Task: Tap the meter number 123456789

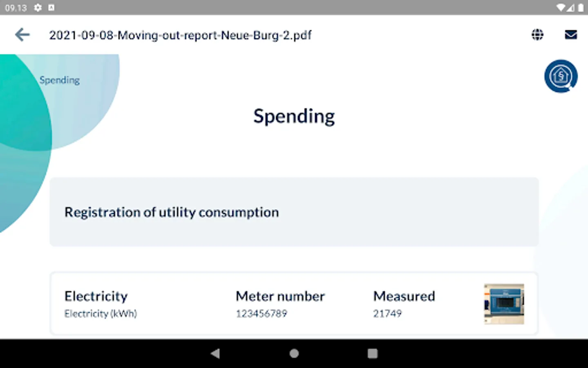Action: coord(261,314)
